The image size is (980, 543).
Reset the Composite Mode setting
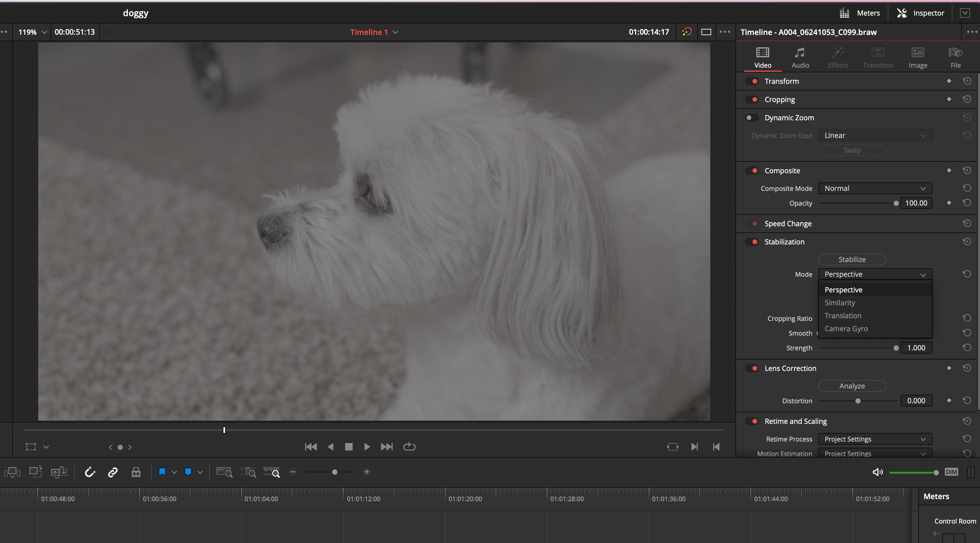tap(967, 188)
